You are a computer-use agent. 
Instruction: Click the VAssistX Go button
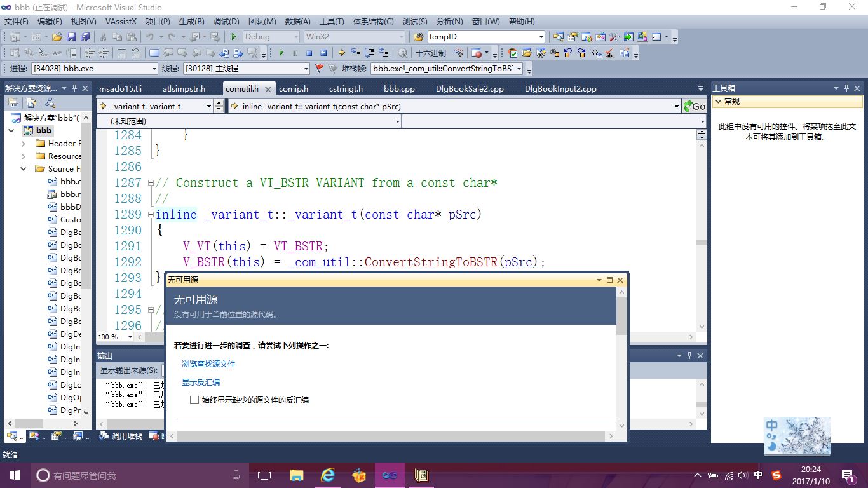coord(694,106)
